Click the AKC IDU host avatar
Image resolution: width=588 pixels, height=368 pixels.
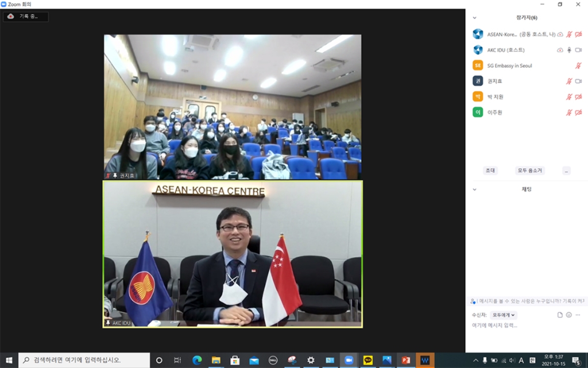pyautogui.click(x=478, y=50)
